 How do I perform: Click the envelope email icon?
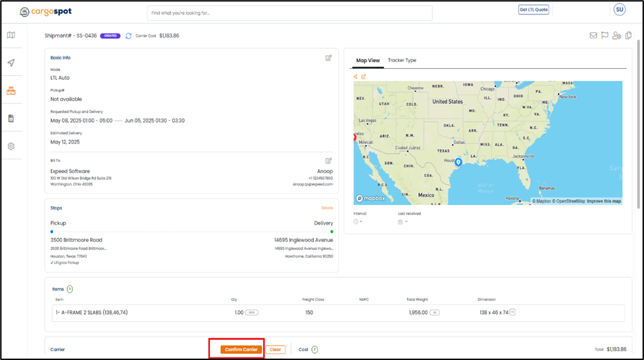coord(593,36)
